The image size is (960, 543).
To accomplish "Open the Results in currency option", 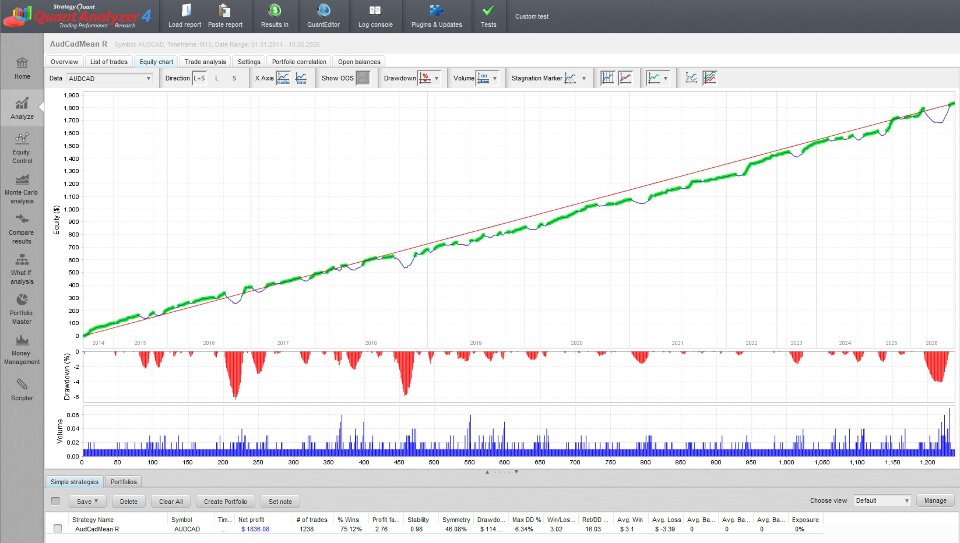I will (x=274, y=17).
